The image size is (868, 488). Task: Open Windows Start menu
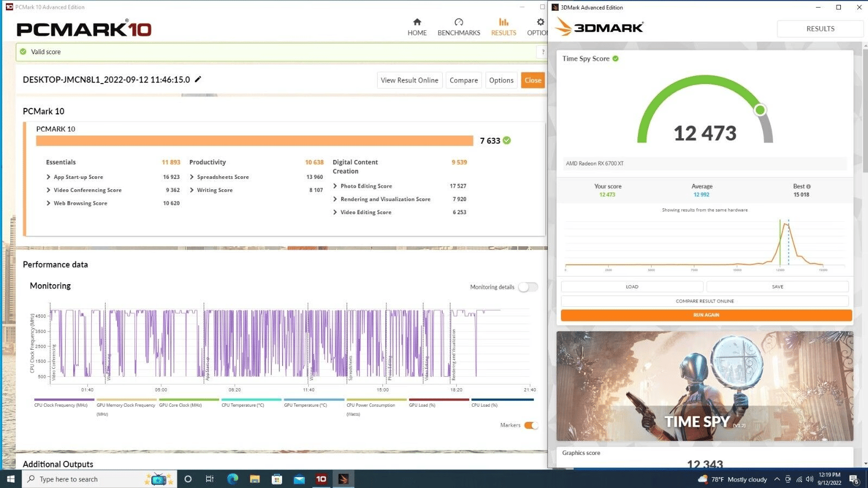[x=11, y=479]
